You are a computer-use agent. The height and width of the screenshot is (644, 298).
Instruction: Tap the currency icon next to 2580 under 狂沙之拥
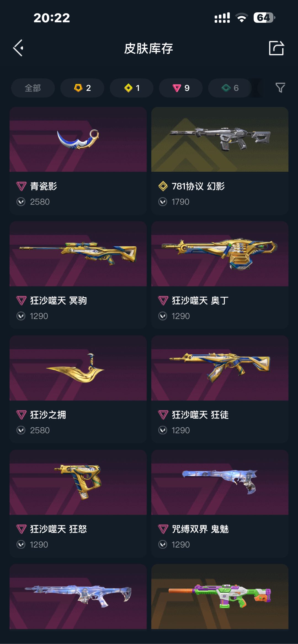(21, 430)
